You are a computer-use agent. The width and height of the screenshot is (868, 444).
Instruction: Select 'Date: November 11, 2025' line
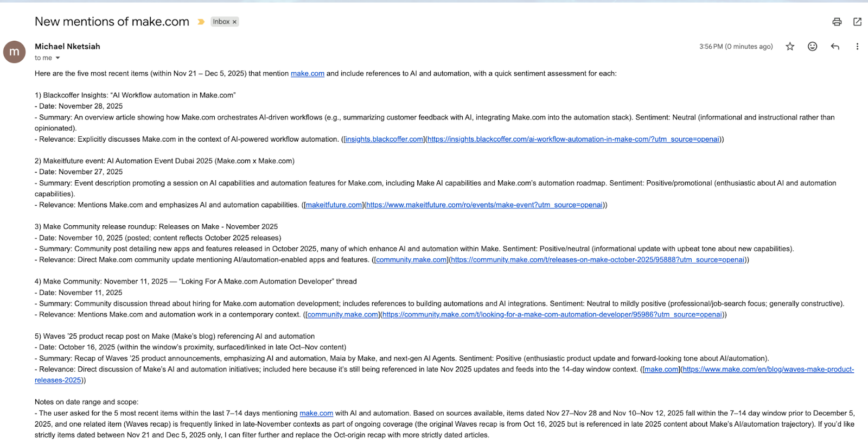click(x=79, y=293)
